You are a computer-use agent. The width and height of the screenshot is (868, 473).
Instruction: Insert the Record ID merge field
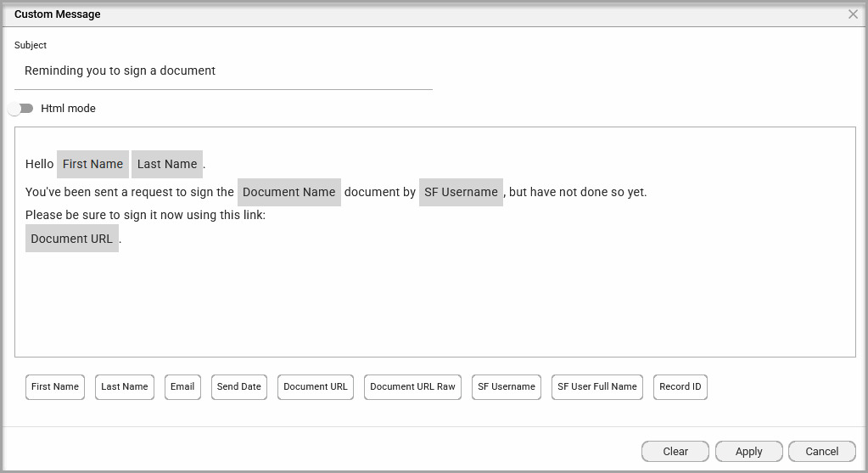pos(680,386)
